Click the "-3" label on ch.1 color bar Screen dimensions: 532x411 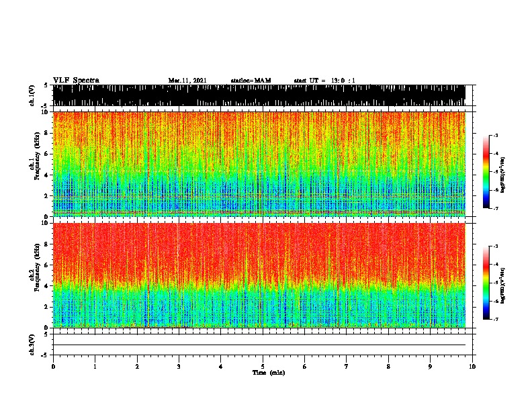tap(496, 135)
